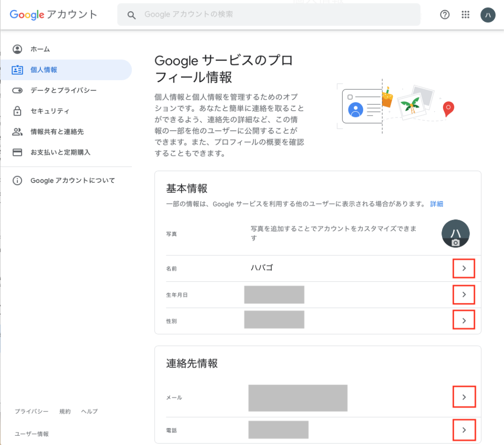Click the search magnifier icon
The height and width of the screenshot is (445, 504).
point(131,15)
